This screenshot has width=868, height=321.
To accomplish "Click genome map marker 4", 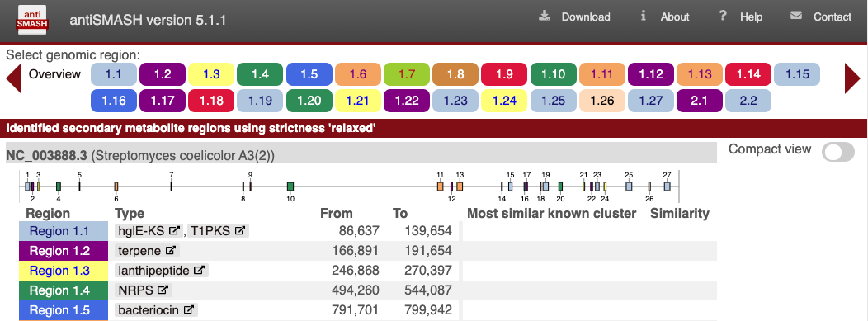I will [x=59, y=186].
